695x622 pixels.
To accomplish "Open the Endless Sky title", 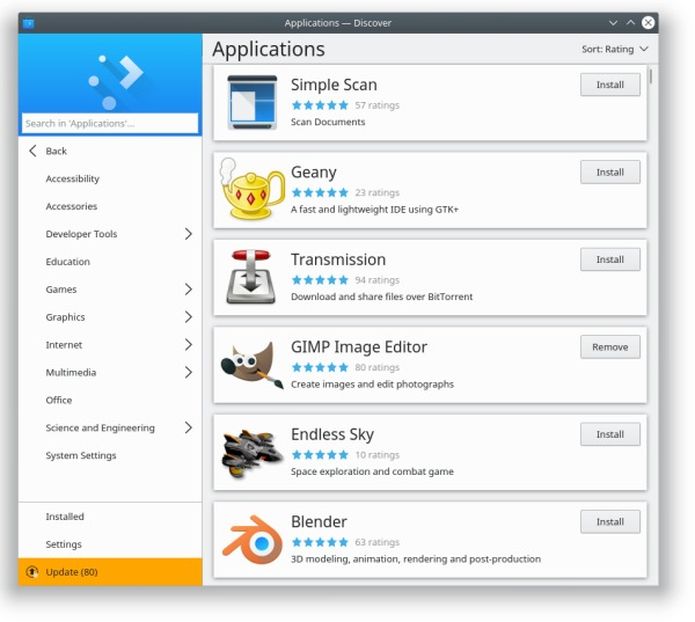I will tap(332, 434).
